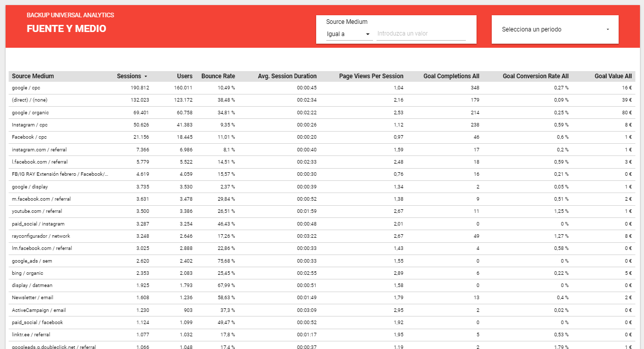Select the 'google / display' row
The height and width of the screenshot is (349, 644).
(322, 186)
